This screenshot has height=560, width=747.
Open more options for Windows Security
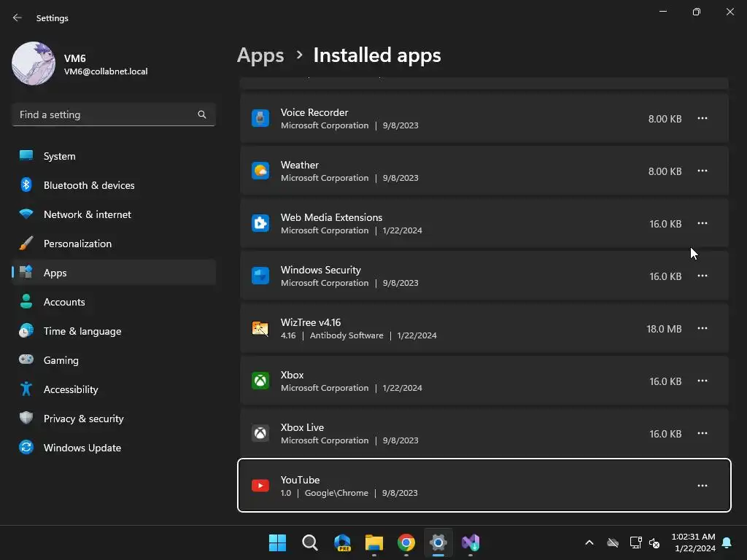703,276
